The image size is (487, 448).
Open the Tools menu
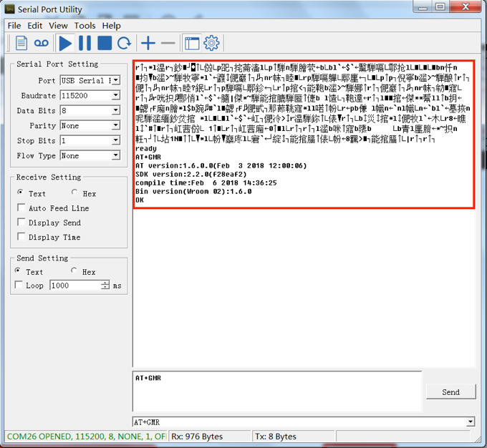[x=85, y=26]
